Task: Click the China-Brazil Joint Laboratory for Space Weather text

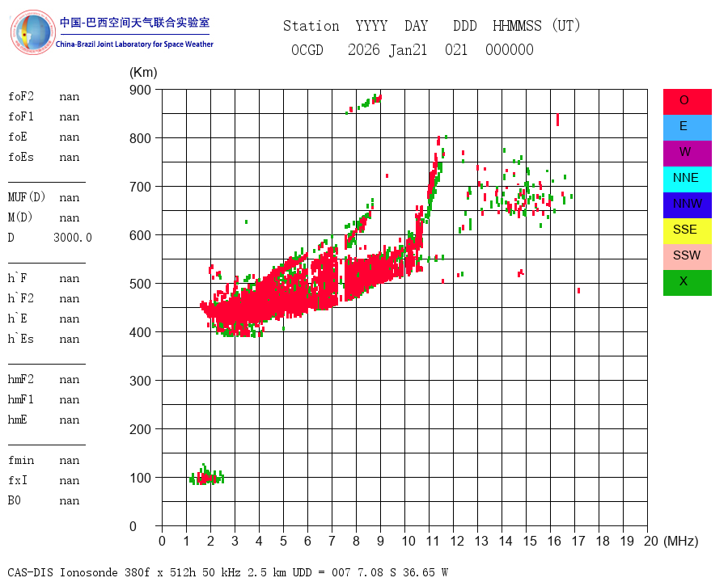Action: (x=134, y=44)
